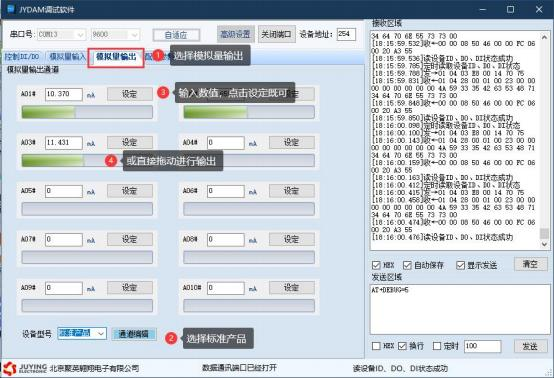Click the JYDAM app icon in title bar
554x378 pixels.
[11, 9]
